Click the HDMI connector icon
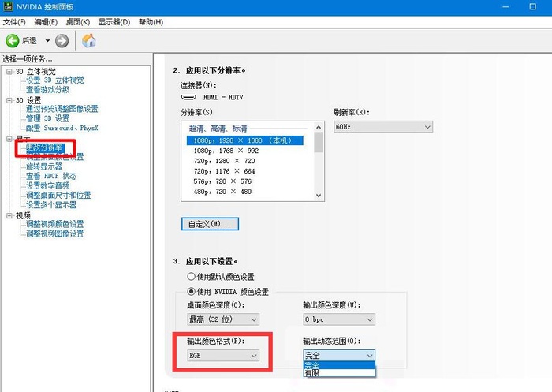This screenshot has width=552, height=392. tap(188, 97)
